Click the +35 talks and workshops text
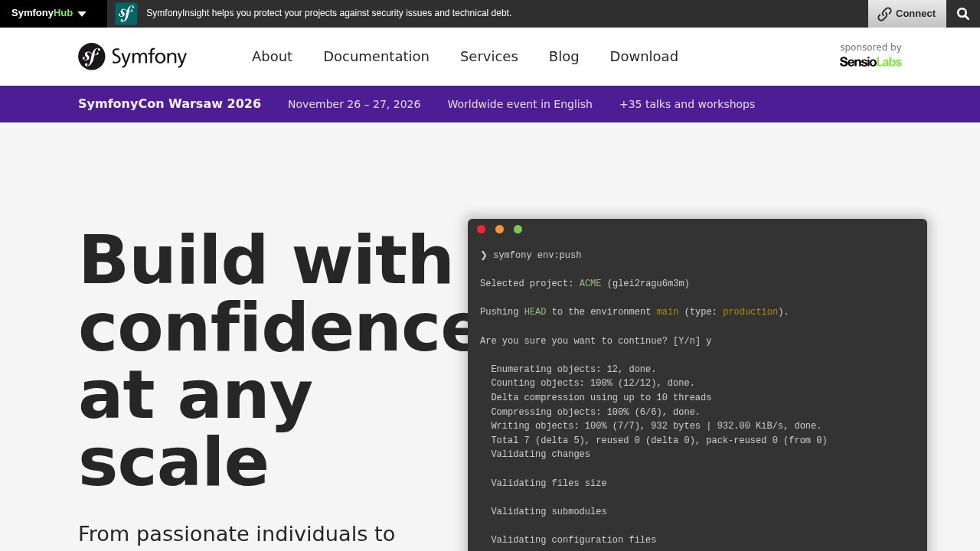980x551 pixels. [x=687, y=104]
